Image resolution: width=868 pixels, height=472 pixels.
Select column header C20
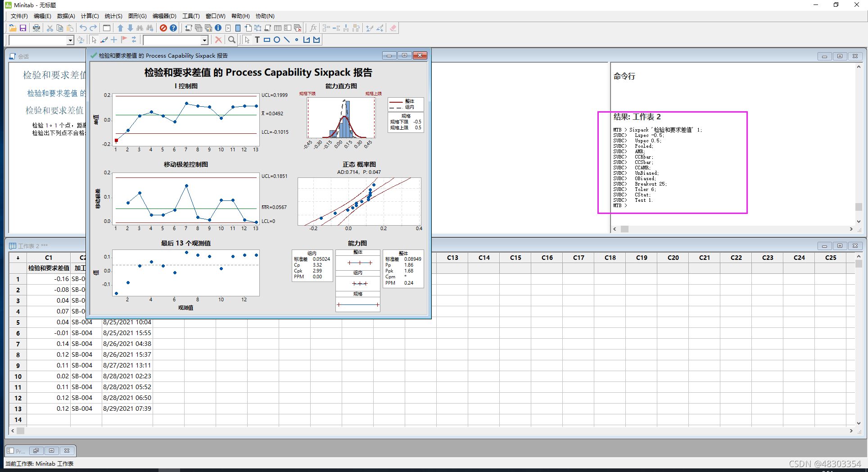(673, 258)
